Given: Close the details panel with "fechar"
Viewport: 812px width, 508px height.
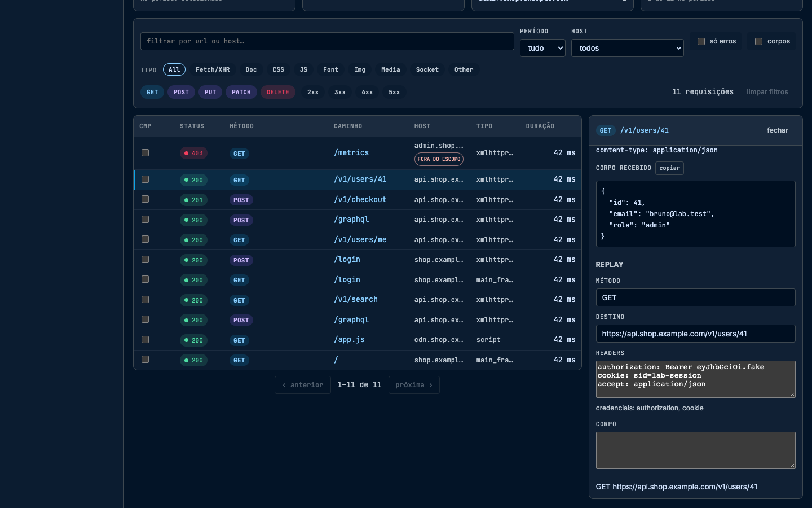Looking at the screenshot, I should pos(778,130).
